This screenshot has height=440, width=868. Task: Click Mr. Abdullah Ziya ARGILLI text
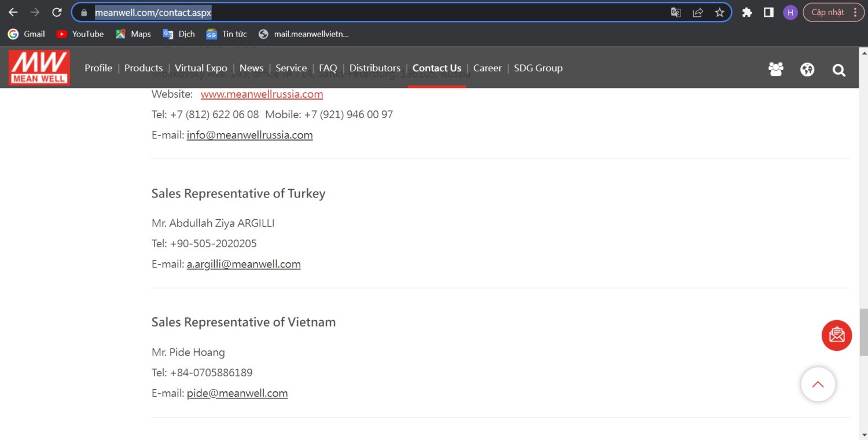tap(213, 223)
